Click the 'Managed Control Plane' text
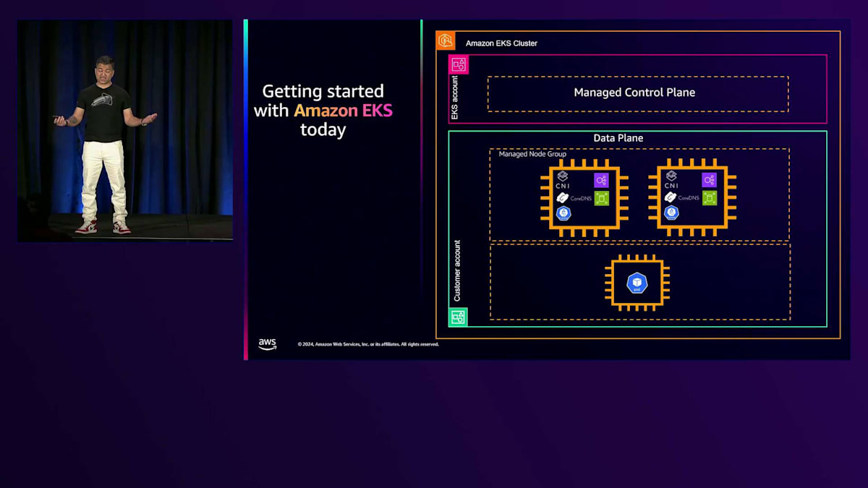The height and width of the screenshot is (488, 868). [634, 93]
